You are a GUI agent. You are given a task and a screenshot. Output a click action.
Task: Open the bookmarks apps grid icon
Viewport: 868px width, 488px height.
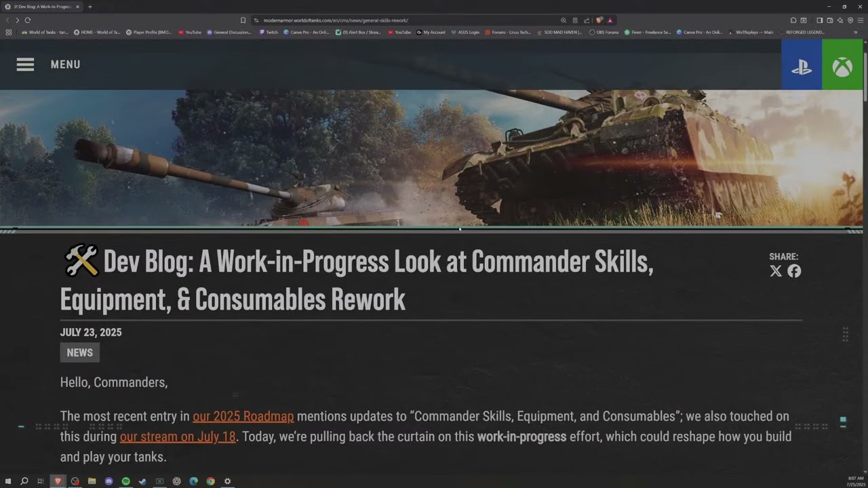[9, 32]
